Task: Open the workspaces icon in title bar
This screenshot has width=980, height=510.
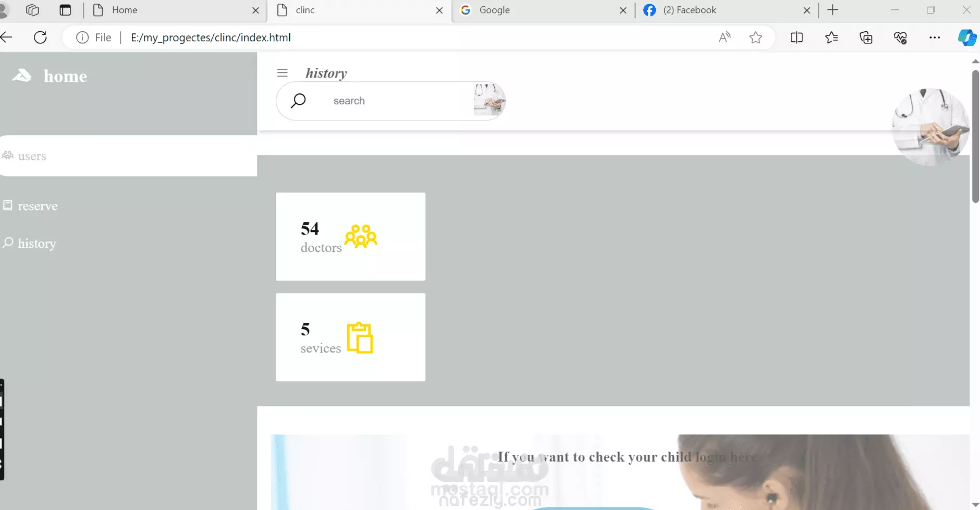Action: [32, 10]
